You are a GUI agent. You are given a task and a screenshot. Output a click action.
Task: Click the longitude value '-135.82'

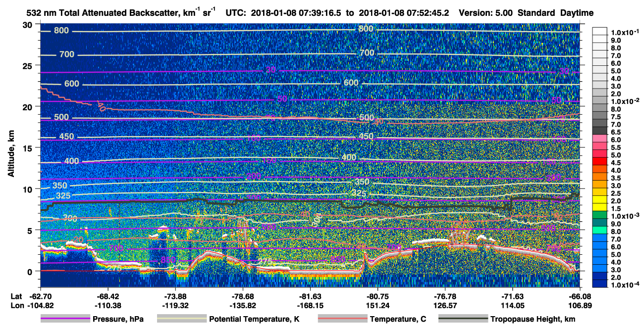coord(242,305)
